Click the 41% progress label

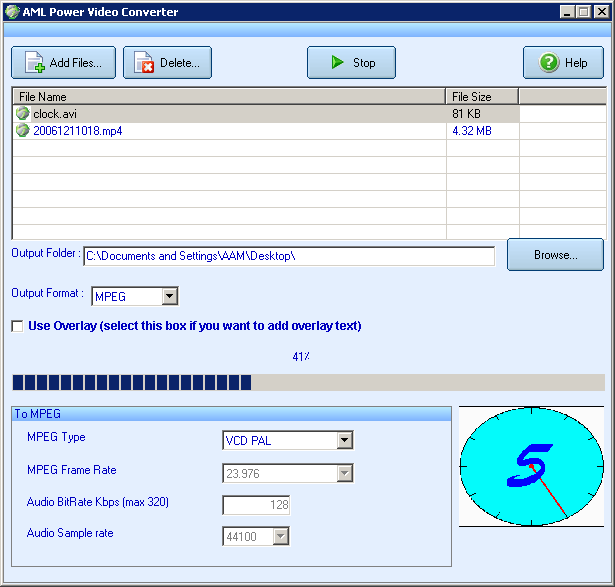(301, 356)
